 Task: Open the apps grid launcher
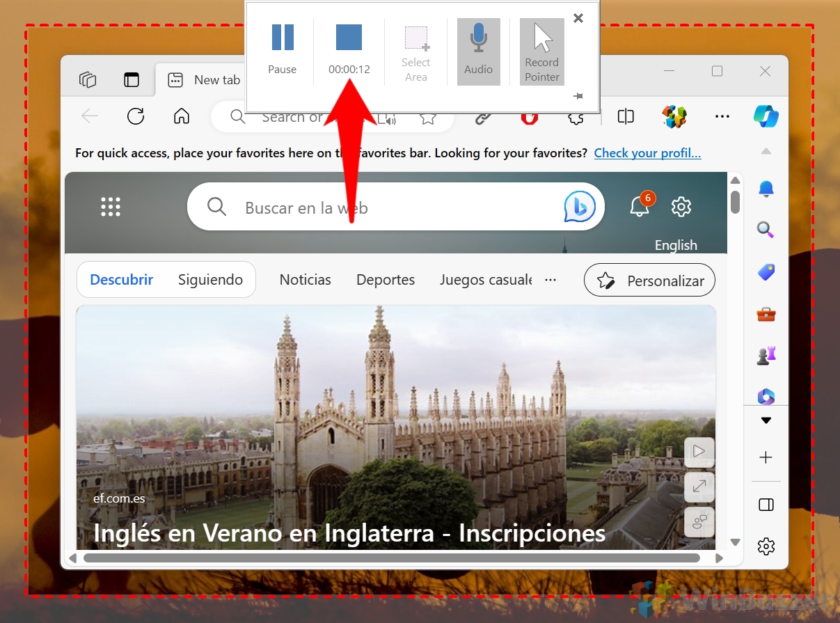coord(111,207)
